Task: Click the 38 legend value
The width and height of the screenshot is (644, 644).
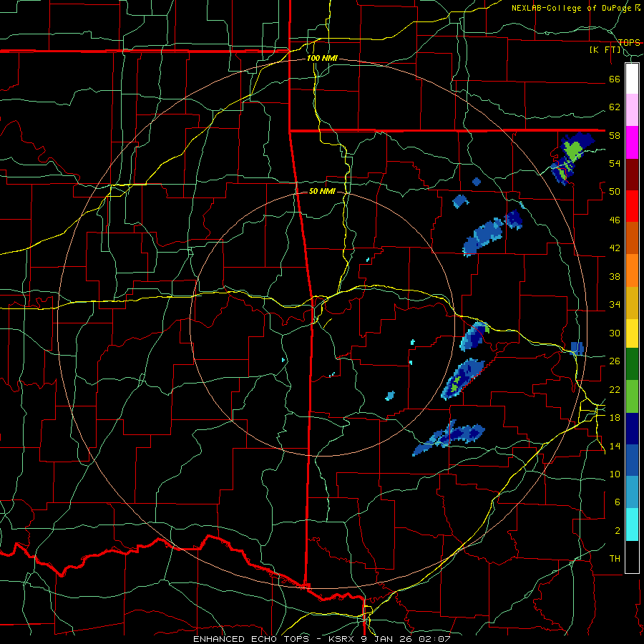Action: tap(615, 276)
